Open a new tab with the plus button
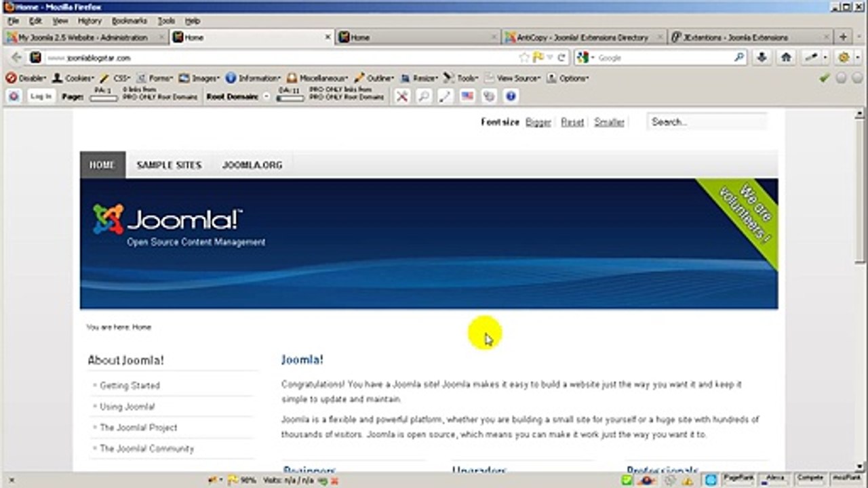 844,37
